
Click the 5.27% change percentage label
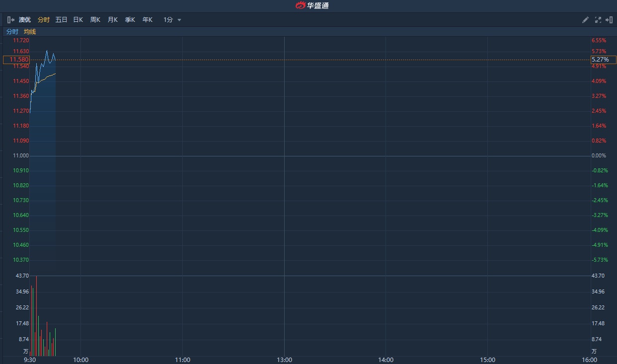[600, 60]
